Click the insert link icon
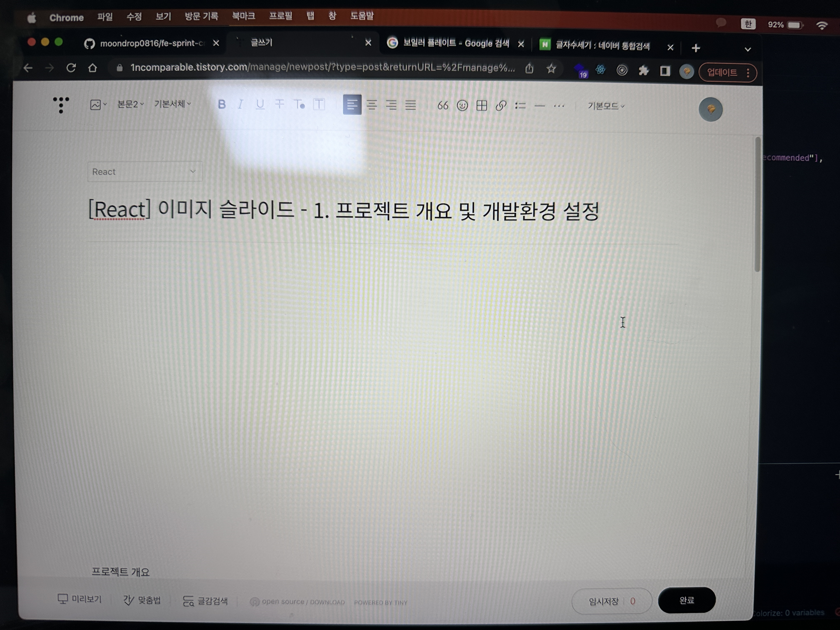The height and width of the screenshot is (630, 840). (x=501, y=106)
